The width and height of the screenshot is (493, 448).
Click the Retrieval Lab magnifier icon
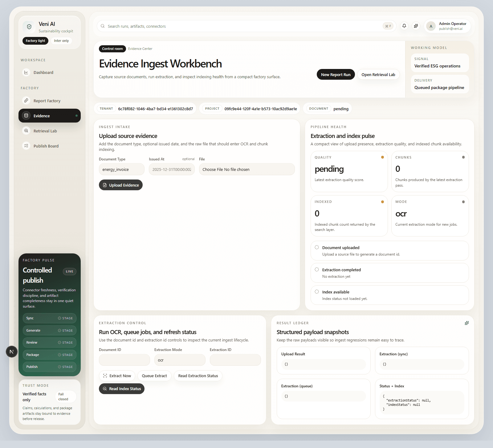click(26, 131)
